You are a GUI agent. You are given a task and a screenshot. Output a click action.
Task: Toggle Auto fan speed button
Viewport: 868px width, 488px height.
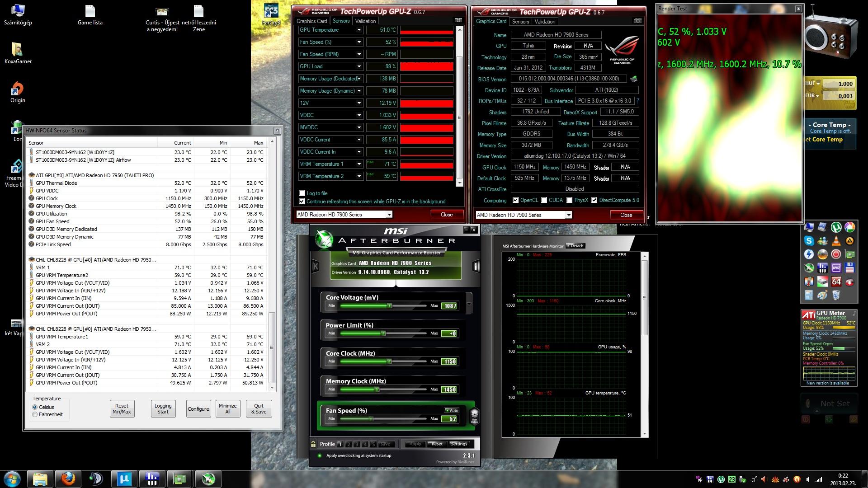click(452, 410)
